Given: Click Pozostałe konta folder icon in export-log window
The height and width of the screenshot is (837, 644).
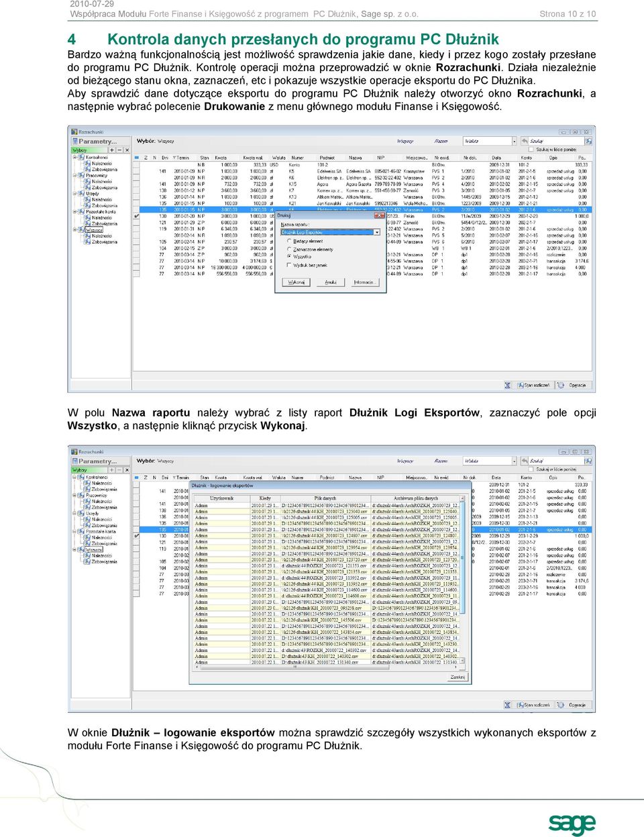Looking at the screenshot, I should (82, 532).
